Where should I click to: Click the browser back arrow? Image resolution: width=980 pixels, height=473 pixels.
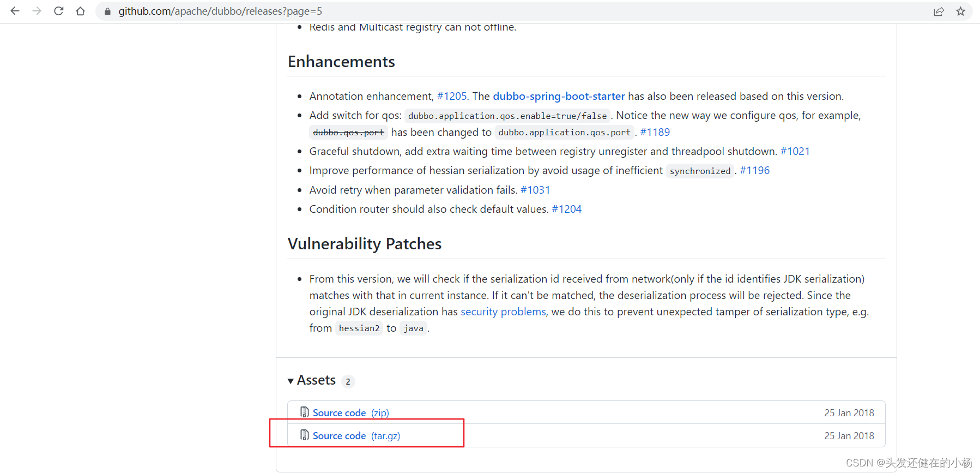coord(15,11)
